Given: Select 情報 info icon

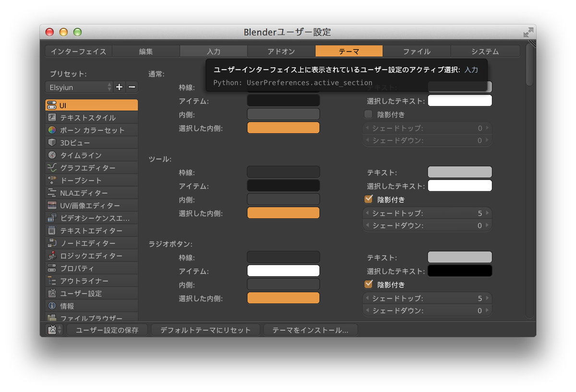Looking at the screenshot, I should [x=52, y=306].
